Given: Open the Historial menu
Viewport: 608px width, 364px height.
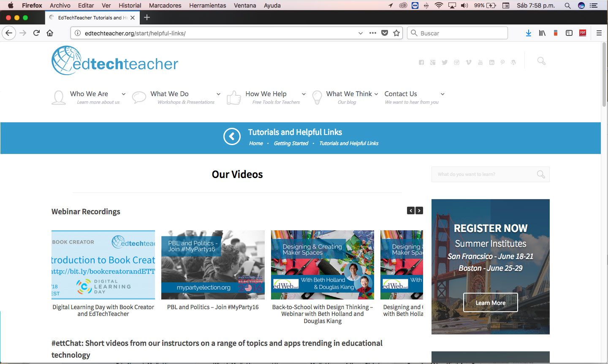Looking at the screenshot, I should [130, 5].
